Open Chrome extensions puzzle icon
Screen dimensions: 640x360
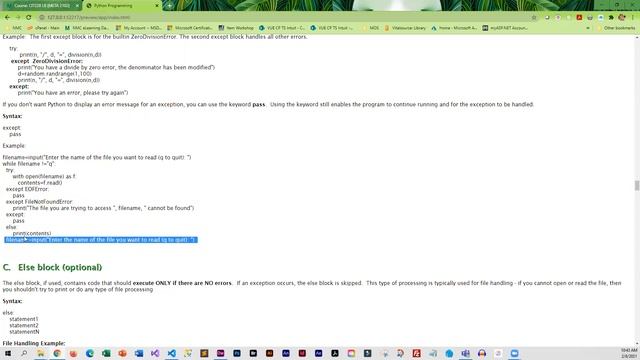click(x=611, y=18)
